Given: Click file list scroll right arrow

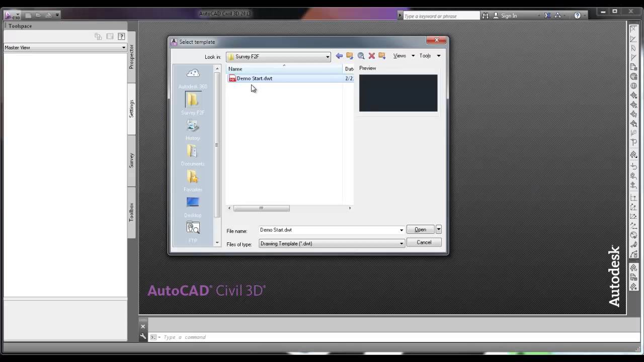Looking at the screenshot, I should (x=350, y=208).
